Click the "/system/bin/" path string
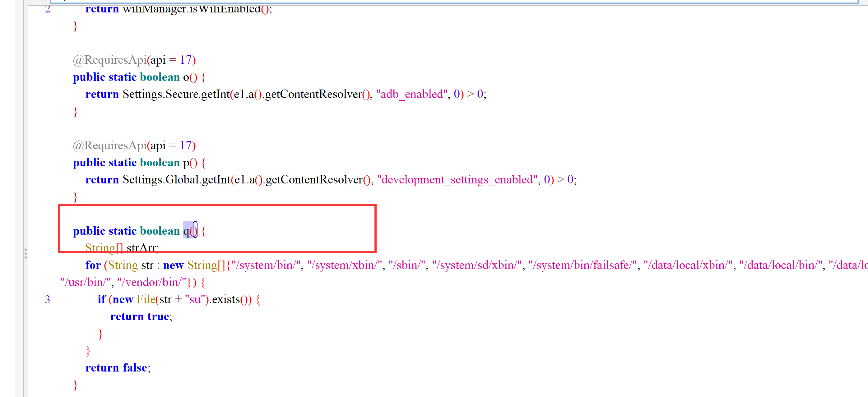The image size is (868, 397). coord(266,265)
